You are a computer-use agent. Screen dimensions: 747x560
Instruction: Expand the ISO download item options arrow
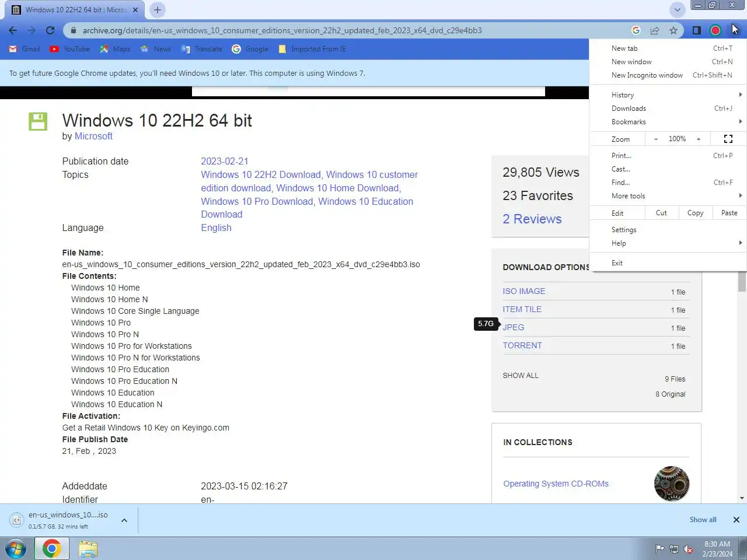(124, 520)
